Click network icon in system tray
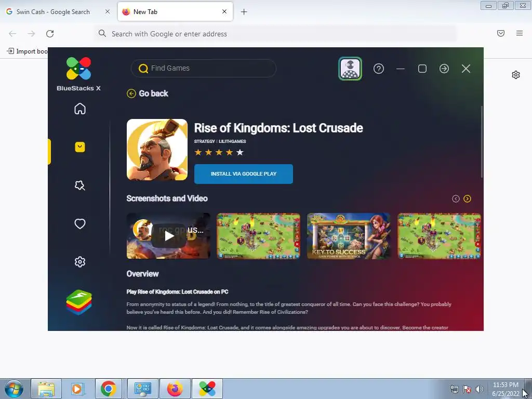The width and height of the screenshot is (532, 399). coord(454,389)
